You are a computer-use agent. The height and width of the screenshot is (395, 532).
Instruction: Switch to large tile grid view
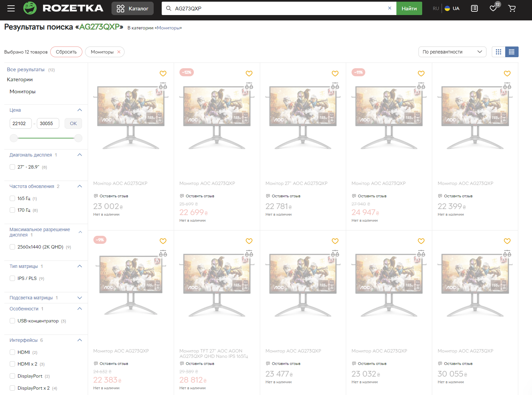tap(499, 52)
